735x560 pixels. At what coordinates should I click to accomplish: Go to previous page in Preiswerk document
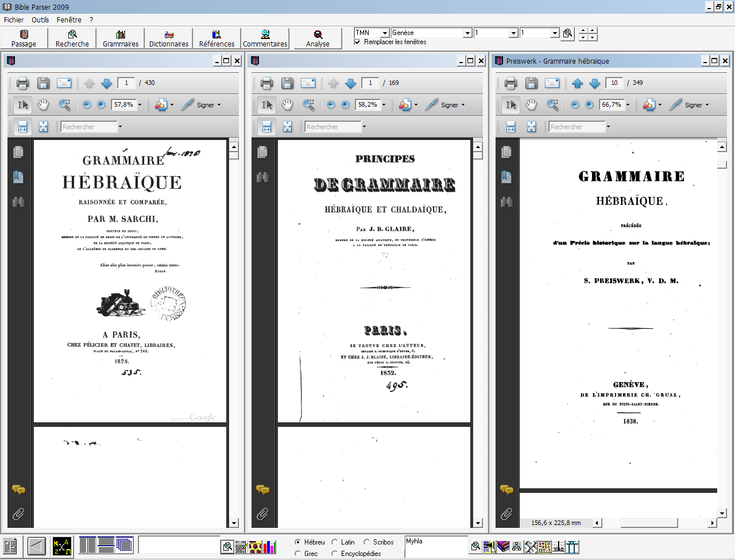tap(578, 83)
